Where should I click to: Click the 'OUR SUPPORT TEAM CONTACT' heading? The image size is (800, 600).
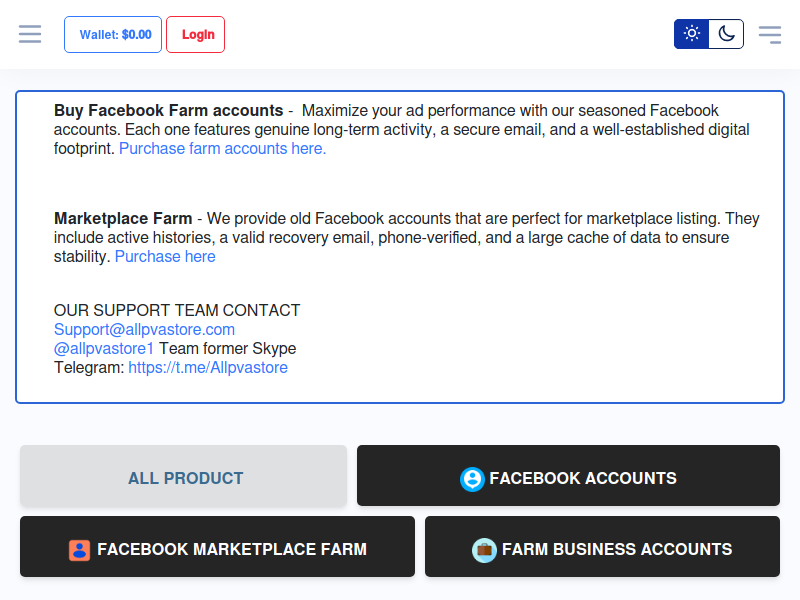pos(177,311)
